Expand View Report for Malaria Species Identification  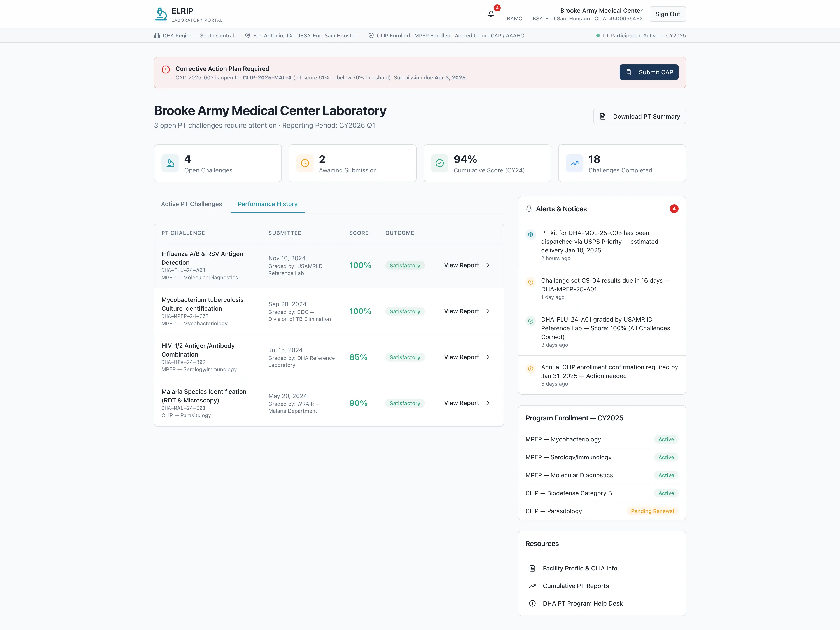(466, 403)
